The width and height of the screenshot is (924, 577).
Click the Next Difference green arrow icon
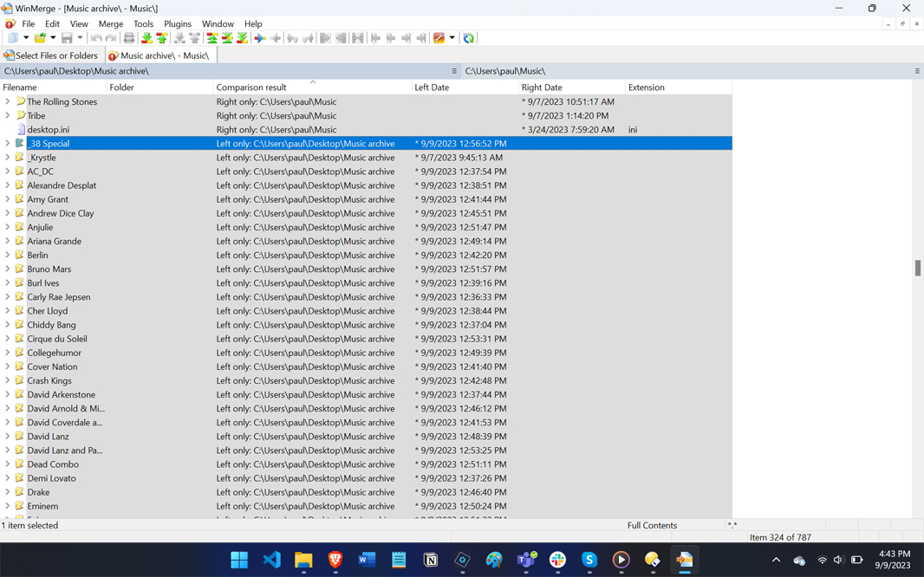pos(146,38)
